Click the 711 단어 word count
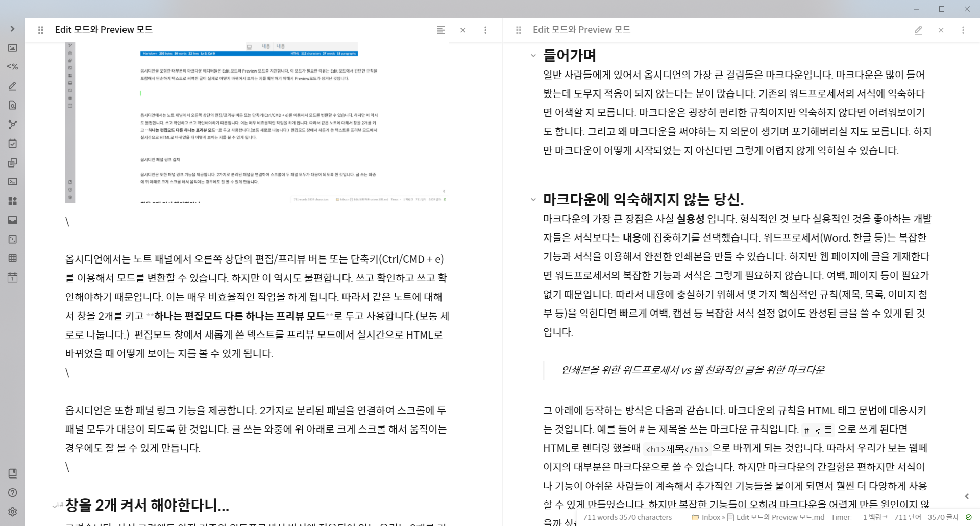980x526 pixels. (x=908, y=517)
